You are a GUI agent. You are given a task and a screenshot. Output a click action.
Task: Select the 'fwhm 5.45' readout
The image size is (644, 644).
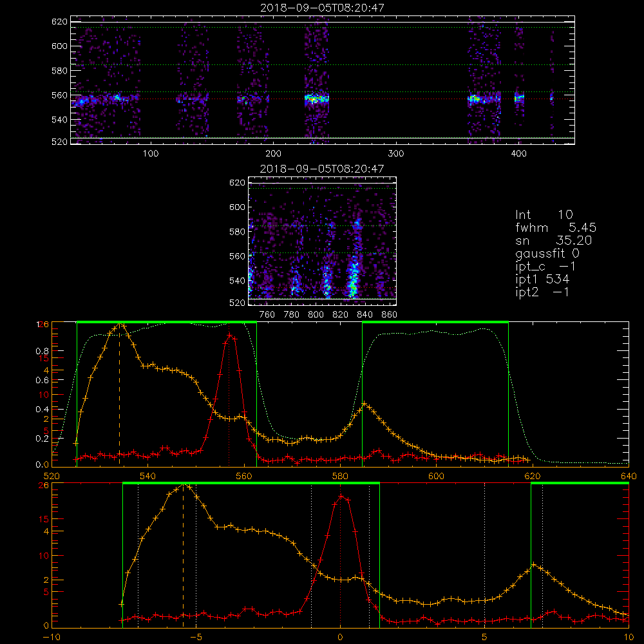[556, 227]
